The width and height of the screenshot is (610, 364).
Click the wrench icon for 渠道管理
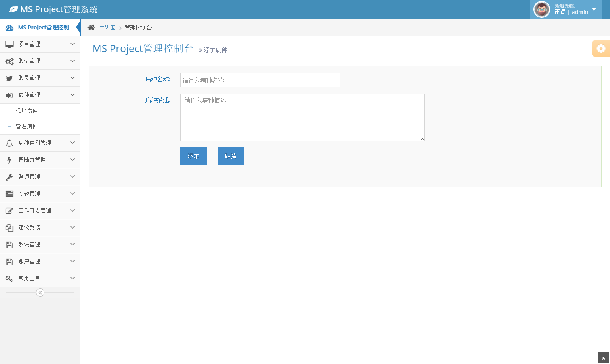pos(9,177)
